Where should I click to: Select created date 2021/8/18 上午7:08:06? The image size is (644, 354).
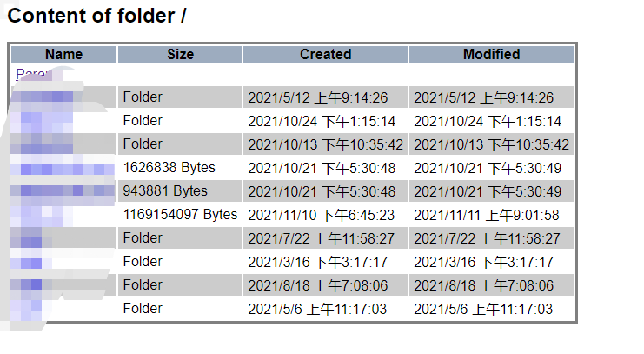click(x=317, y=285)
